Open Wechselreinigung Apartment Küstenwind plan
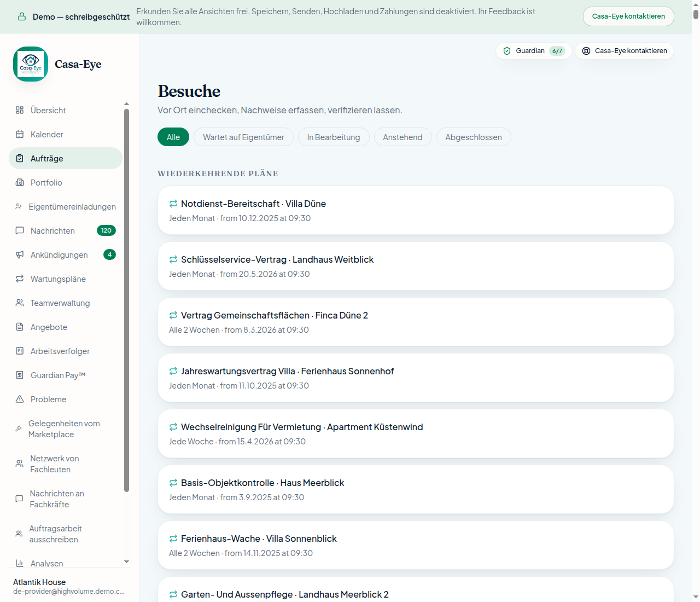The image size is (700, 602). tap(416, 433)
